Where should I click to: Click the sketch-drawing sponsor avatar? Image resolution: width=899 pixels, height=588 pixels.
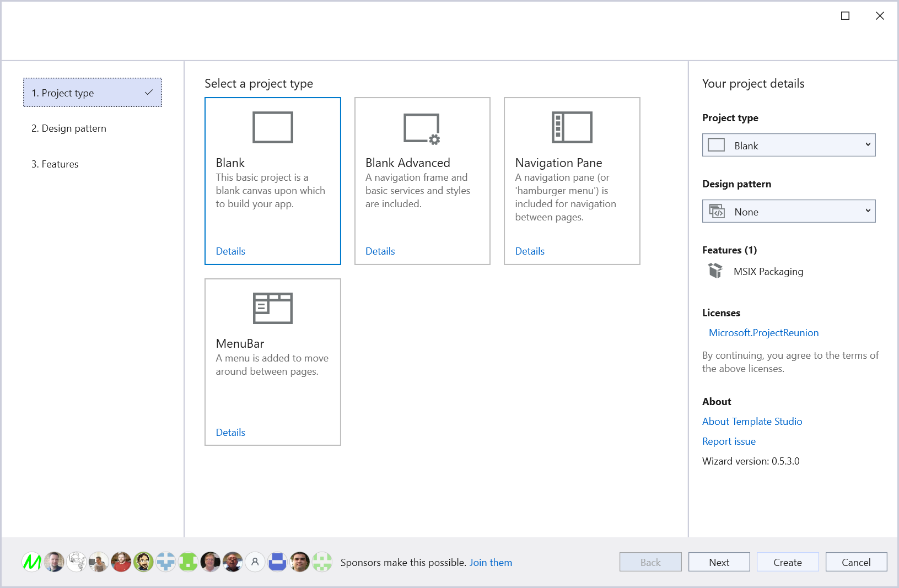point(77,562)
